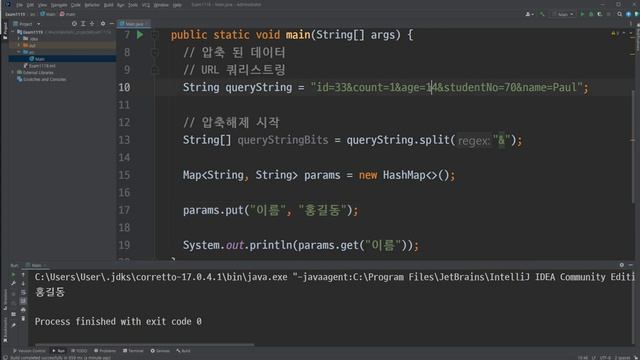Click the warnings indicator at editor top right
This screenshot has width=640, height=360.
614,33
